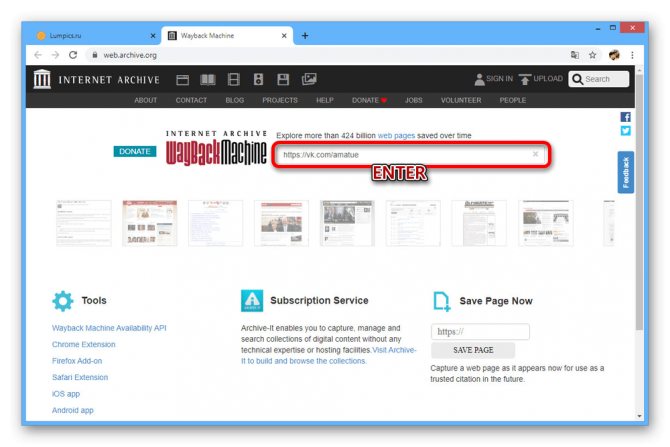Open the Feedback side tab
The image size is (670, 447).
626,172
